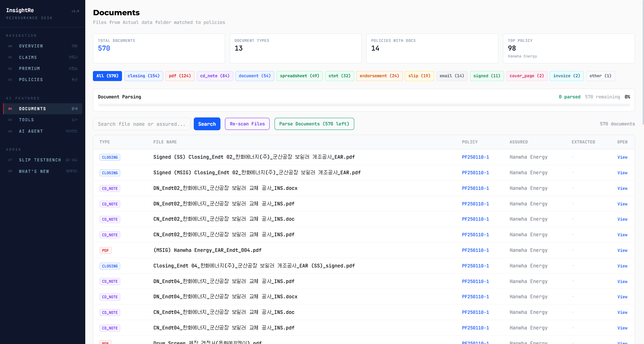
Task: Click CD_NOTE badge of DN_Endt04 INS.docx row
Action: [x=110, y=297]
